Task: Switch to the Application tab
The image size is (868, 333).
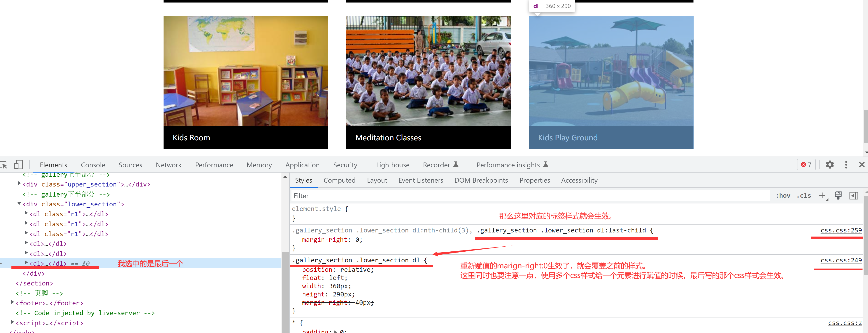Action: point(302,165)
